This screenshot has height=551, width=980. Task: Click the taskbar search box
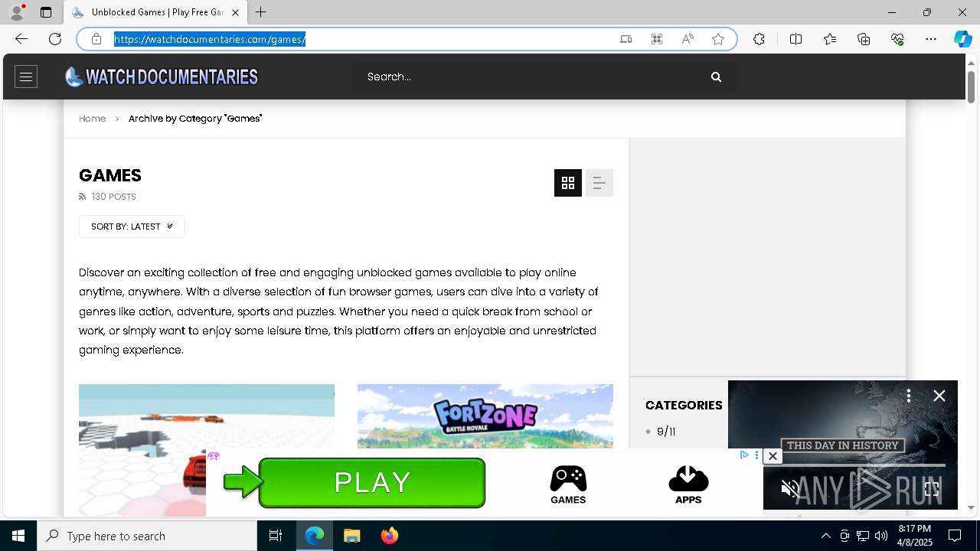[147, 536]
